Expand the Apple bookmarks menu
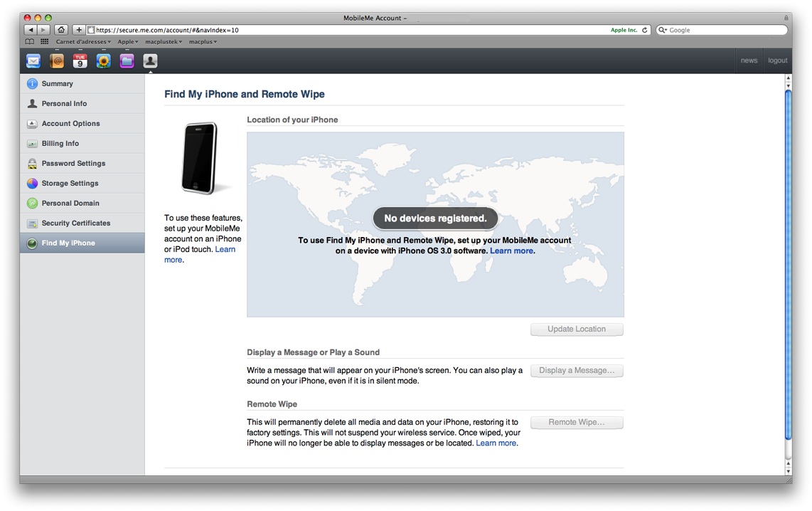Image resolution: width=812 pixels, height=511 pixels. 127,41
